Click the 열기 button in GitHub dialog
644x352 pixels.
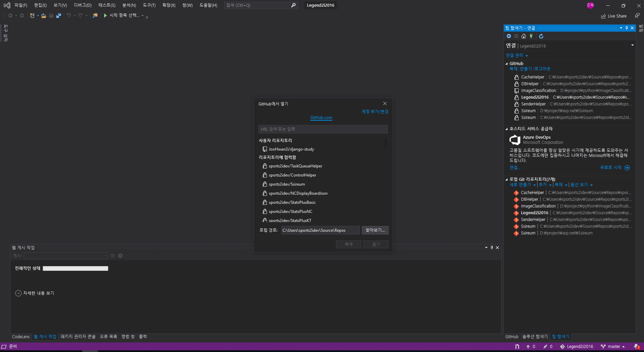[x=376, y=244]
